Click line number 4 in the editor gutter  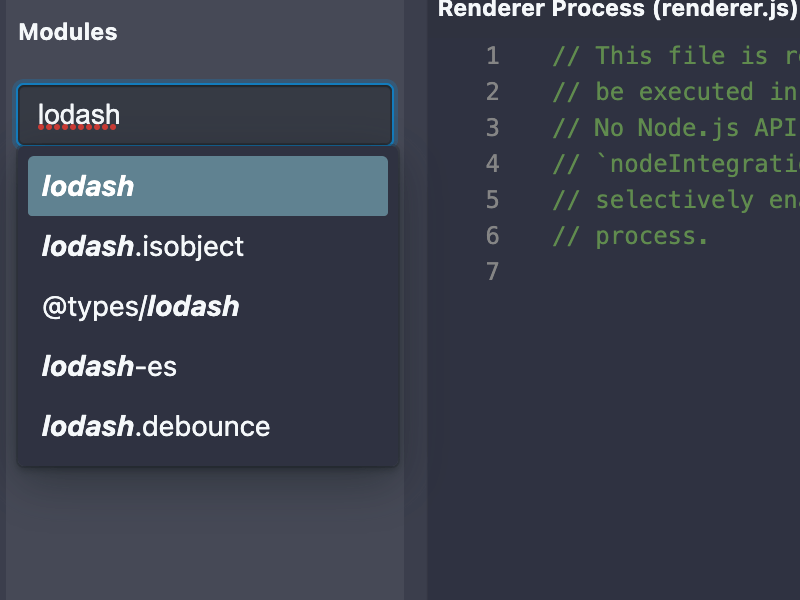[x=492, y=164]
